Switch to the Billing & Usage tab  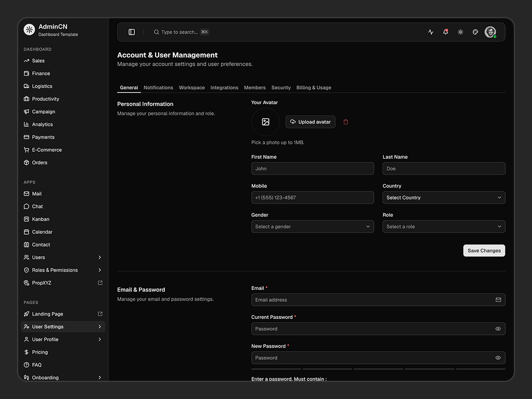[x=314, y=88]
